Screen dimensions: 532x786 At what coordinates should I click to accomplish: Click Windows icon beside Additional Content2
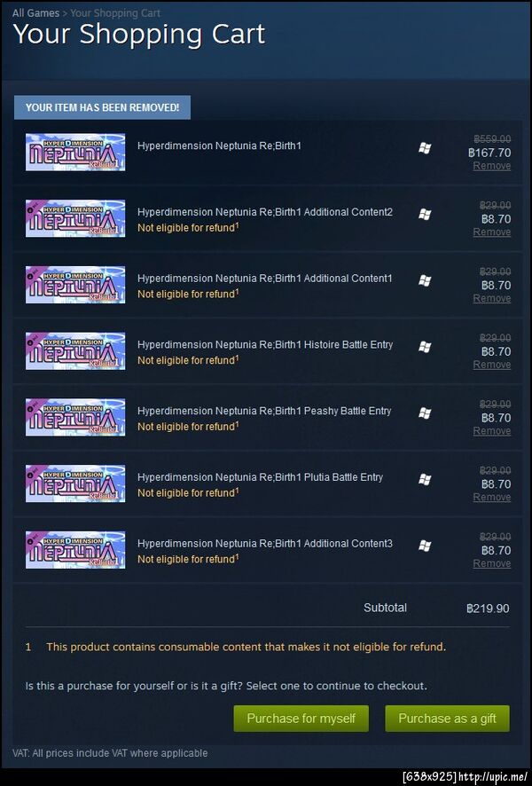[x=425, y=214]
